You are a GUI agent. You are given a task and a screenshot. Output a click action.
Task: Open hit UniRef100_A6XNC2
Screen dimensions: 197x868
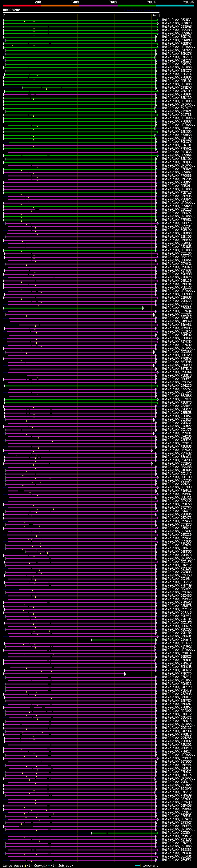[x=177, y=20]
